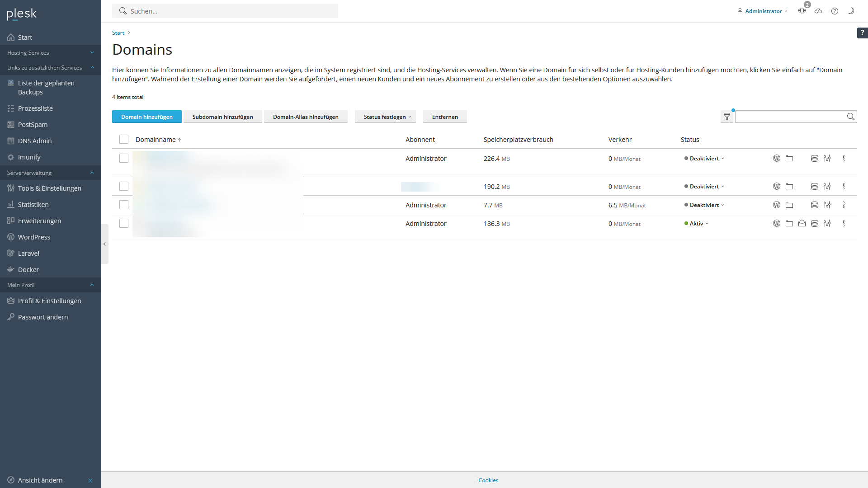This screenshot has height=488, width=868.
Task: Check the select-all domains checkbox
Action: pos(124,139)
